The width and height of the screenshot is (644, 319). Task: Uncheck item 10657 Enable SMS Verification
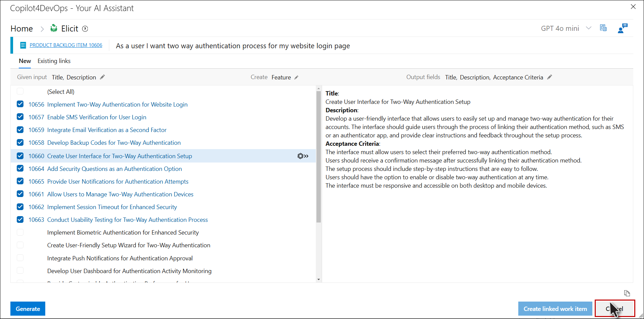click(x=20, y=117)
